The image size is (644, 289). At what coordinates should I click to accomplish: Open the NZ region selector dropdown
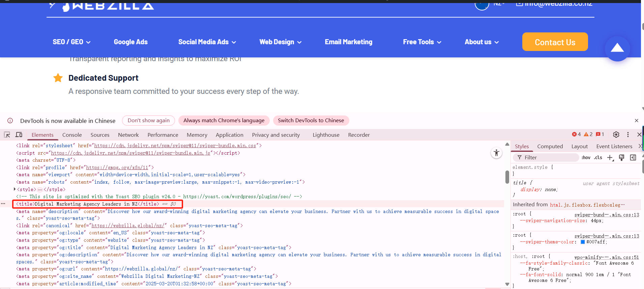(x=499, y=4)
